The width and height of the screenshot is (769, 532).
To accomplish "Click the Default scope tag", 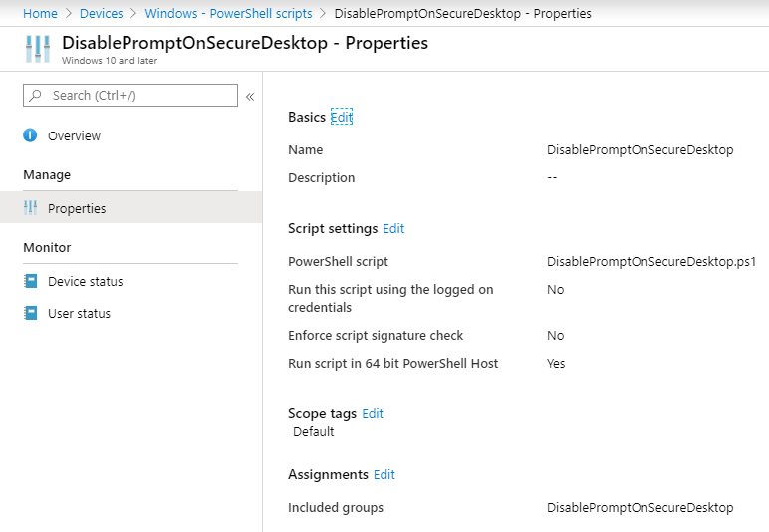I will 314,431.
